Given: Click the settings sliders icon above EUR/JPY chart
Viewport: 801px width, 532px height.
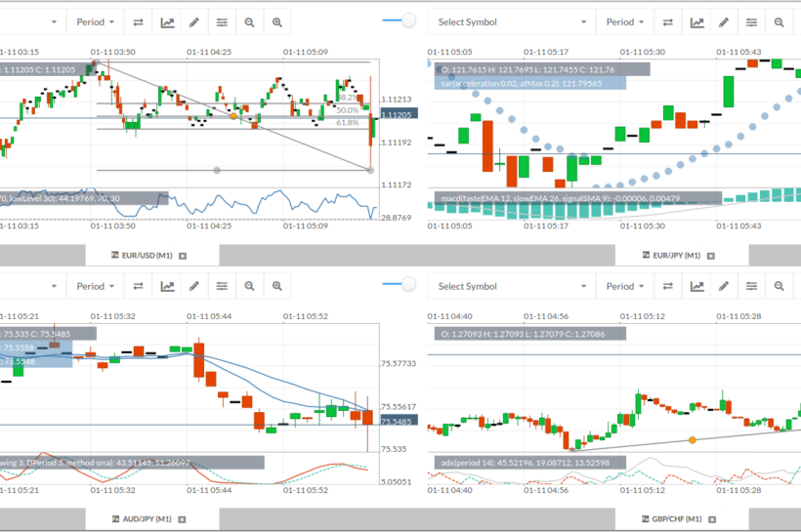Looking at the screenshot, I should point(752,21).
